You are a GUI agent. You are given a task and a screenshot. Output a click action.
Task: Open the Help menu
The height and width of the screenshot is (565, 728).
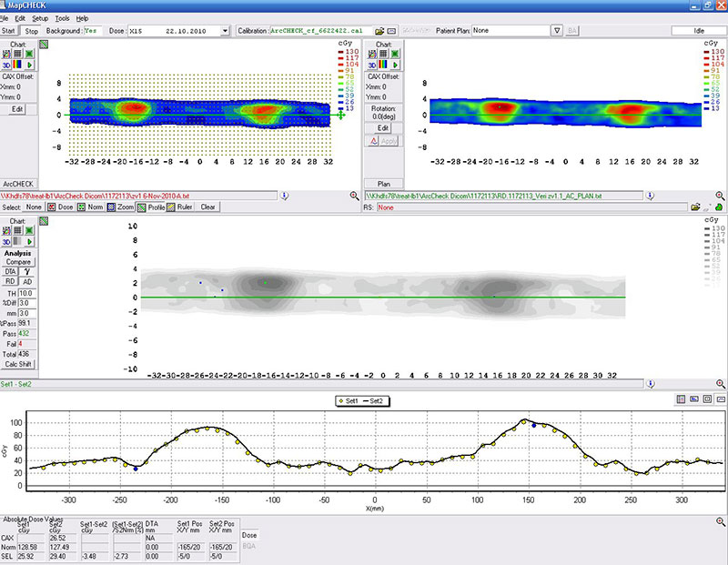coord(82,18)
